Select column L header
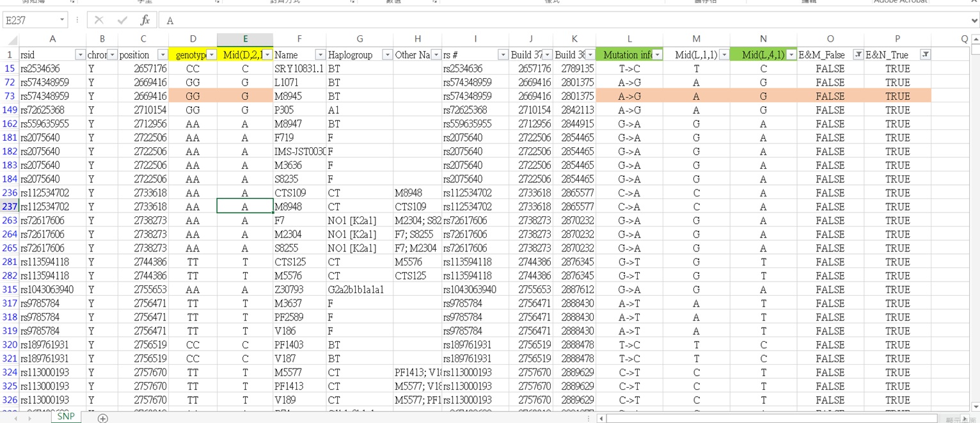 coord(629,39)
